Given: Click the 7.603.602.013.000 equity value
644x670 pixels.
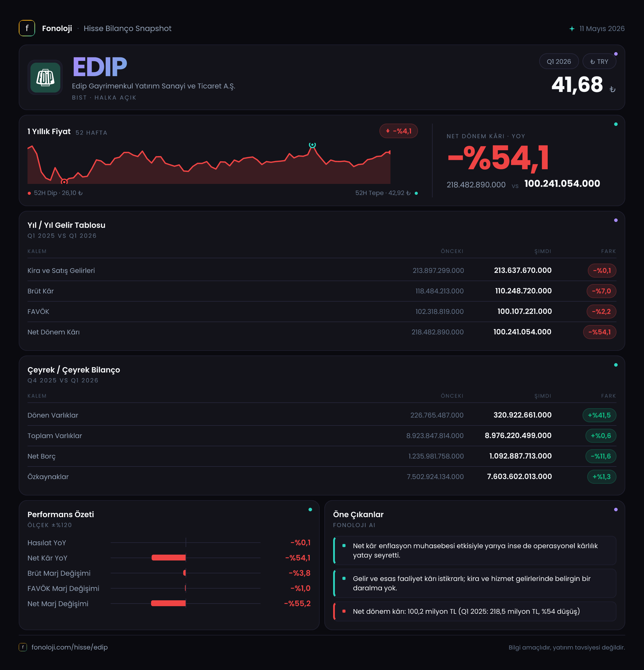Looking at the screenshot, I should click(520, 476).
